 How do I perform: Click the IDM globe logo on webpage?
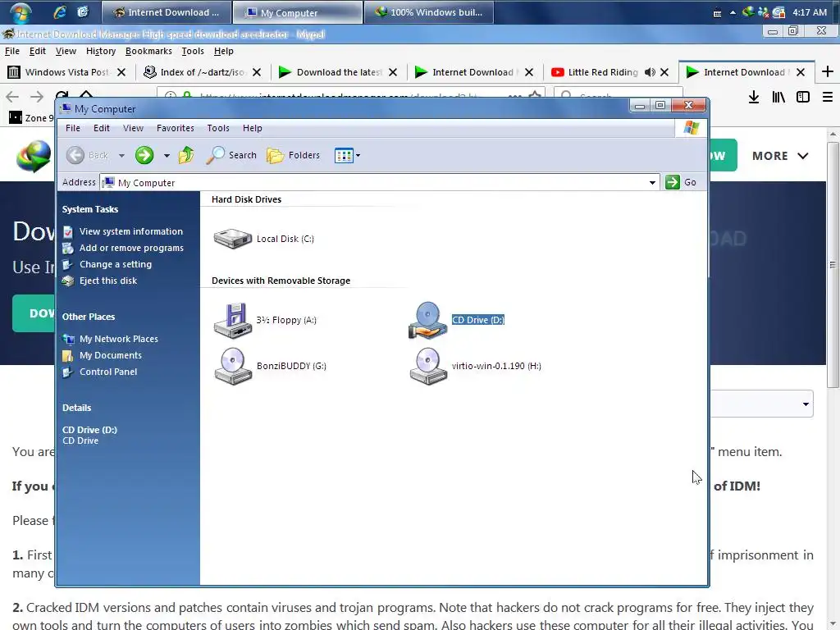coord(33,156)
